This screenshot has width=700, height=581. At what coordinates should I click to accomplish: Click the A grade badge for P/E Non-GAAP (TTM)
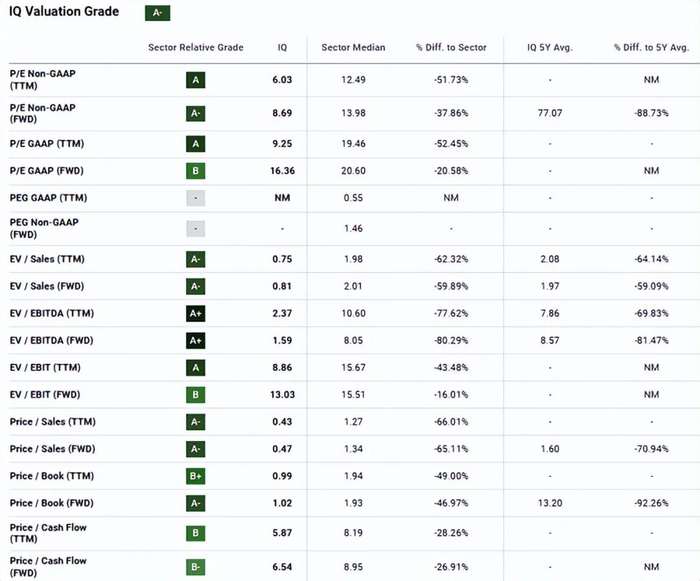[x=196, y=79]
